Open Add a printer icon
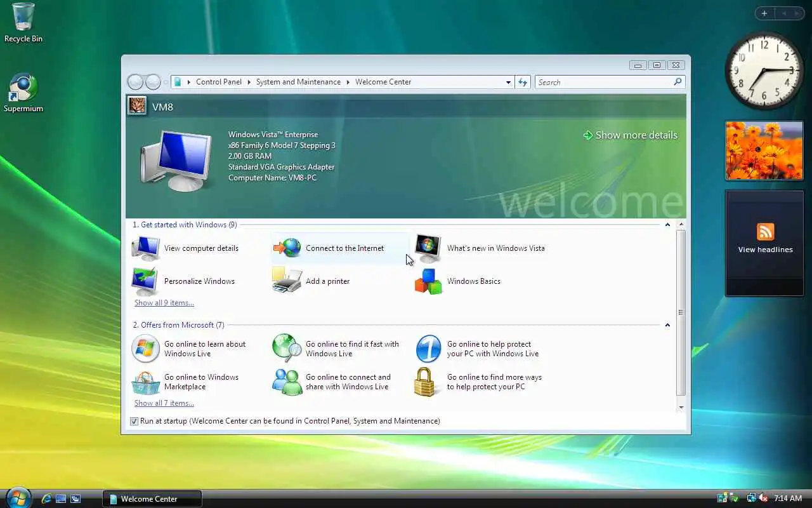The height and width of the screenshot is (508, 812). click(x=287, y=281)
